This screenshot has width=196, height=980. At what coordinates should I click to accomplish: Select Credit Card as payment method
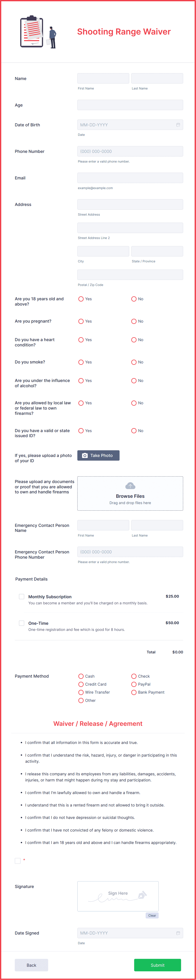(x=81, y=684)
